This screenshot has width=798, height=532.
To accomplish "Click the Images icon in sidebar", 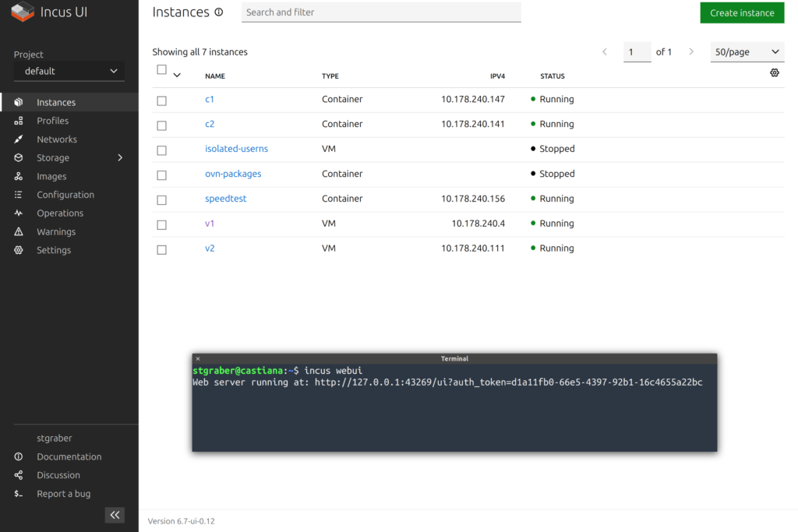I will coord(19,177).
